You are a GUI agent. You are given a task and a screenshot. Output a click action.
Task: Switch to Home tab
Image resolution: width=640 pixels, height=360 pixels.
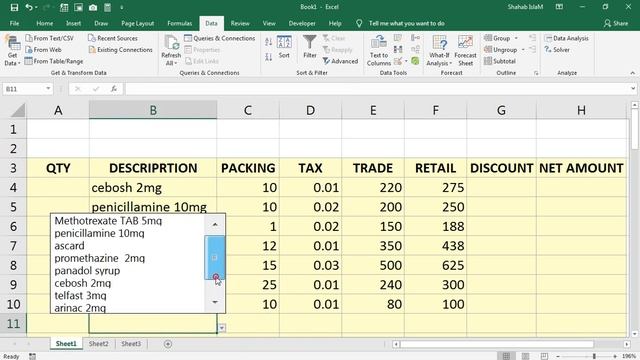44,23
